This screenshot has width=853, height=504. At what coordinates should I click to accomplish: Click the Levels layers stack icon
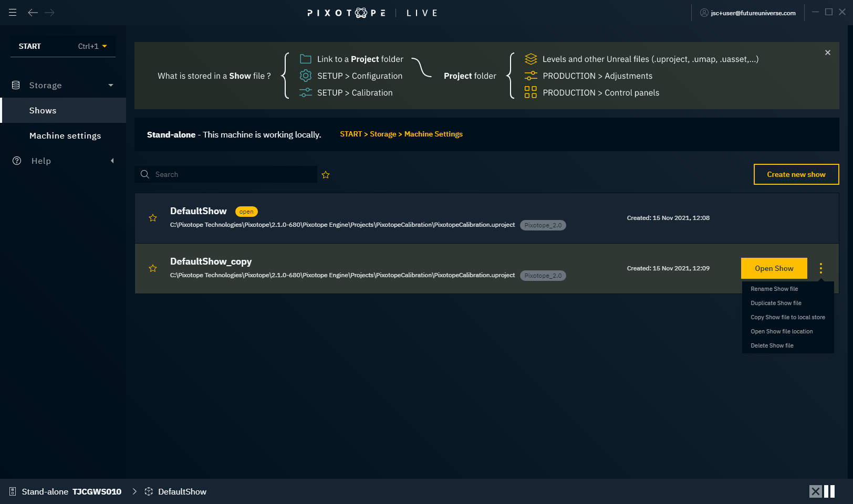click(x=531, y=59)
